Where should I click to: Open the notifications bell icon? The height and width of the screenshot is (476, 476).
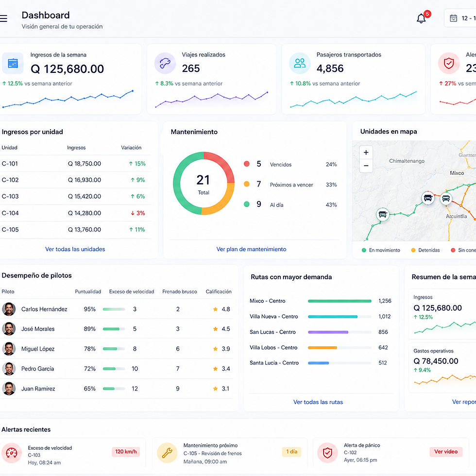click(x=421, y=18)
